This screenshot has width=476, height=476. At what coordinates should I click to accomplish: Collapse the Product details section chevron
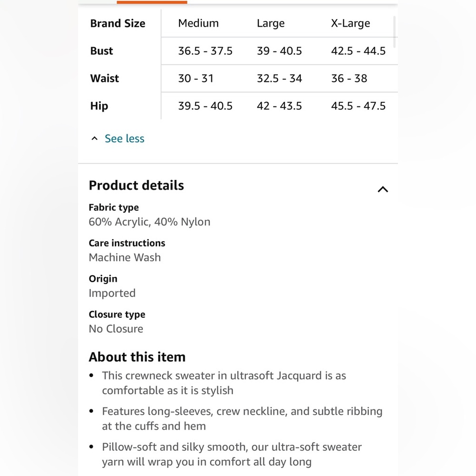point(383,189)
